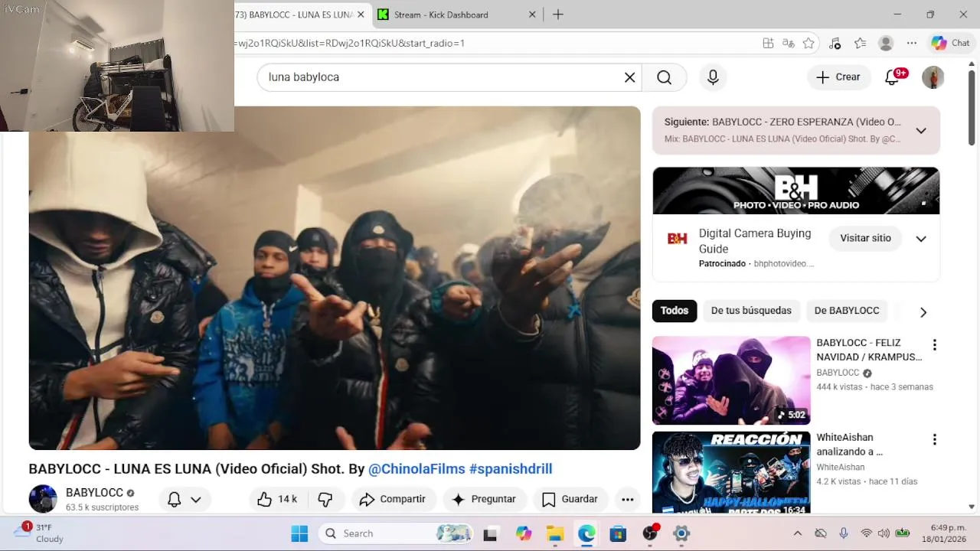The image size is (980, 551).
Task: Click the page scrollbar down arrow
Action: (x=972, y=507)
